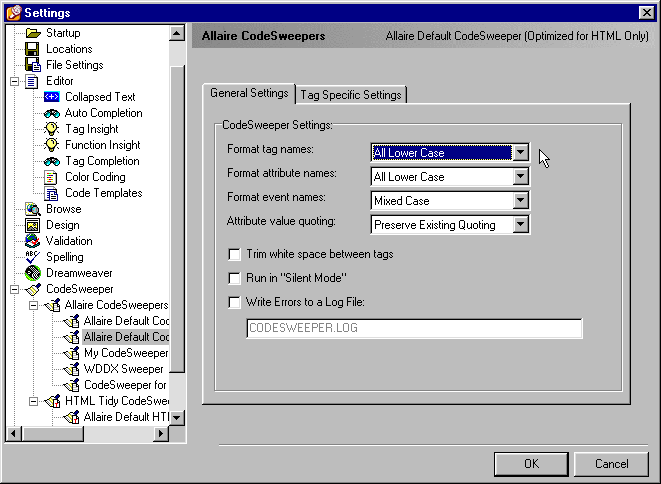Viewport: 661px width, 484px height.
Task: Open the Attribute value quoting dropdown
Action: point(519,225)
